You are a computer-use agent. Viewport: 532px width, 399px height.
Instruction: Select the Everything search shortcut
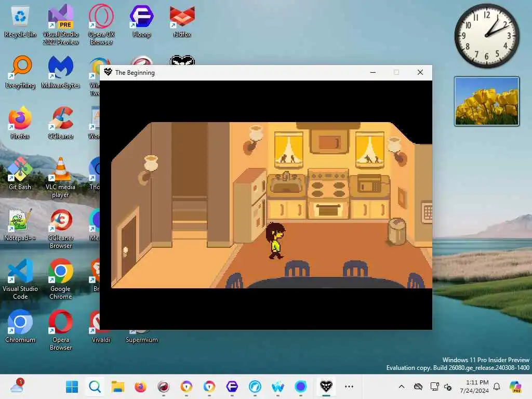coord(20,72)
